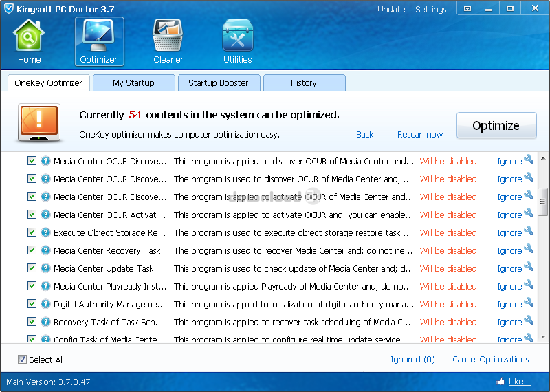The image size is (550, 392).
Task: Click the thumbs-up icon near Like it
Action: (x=500, y=382)
